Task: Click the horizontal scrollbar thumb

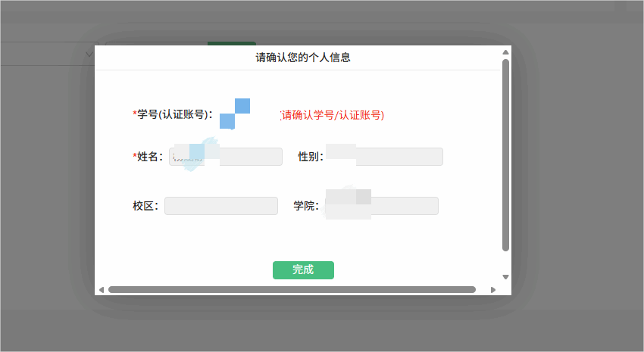Action: pyautogui.click(x=292, y=289)
